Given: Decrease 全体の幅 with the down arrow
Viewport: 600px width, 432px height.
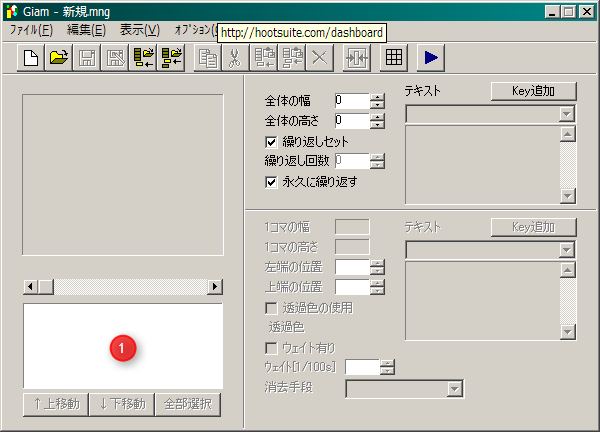Looking at the screenshot, I should click(377, 105).
